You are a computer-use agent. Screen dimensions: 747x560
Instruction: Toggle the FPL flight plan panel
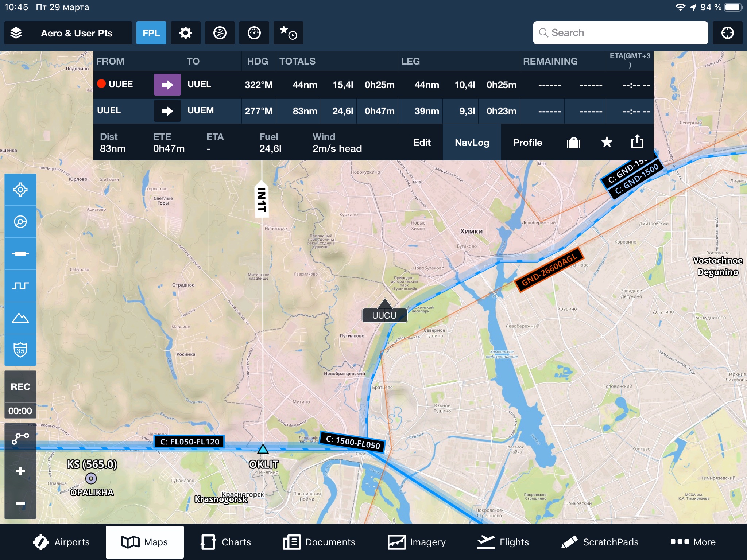click(151, 33)
